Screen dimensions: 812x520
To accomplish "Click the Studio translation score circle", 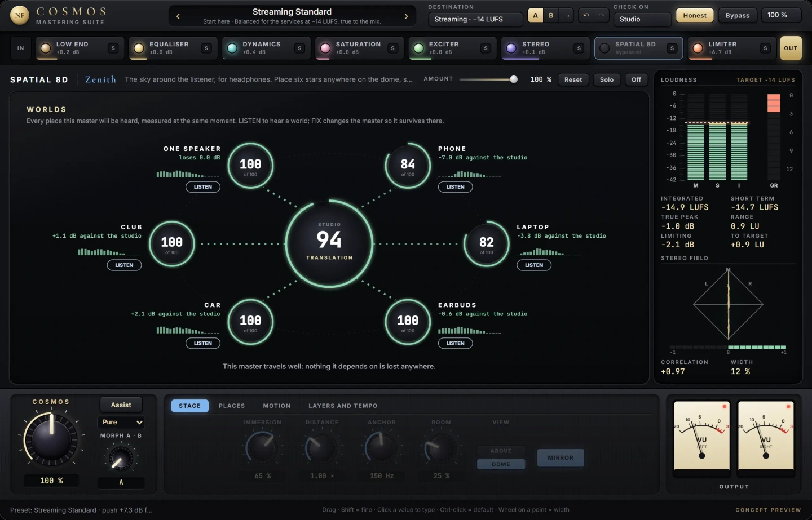I will [x=329, y=243].
